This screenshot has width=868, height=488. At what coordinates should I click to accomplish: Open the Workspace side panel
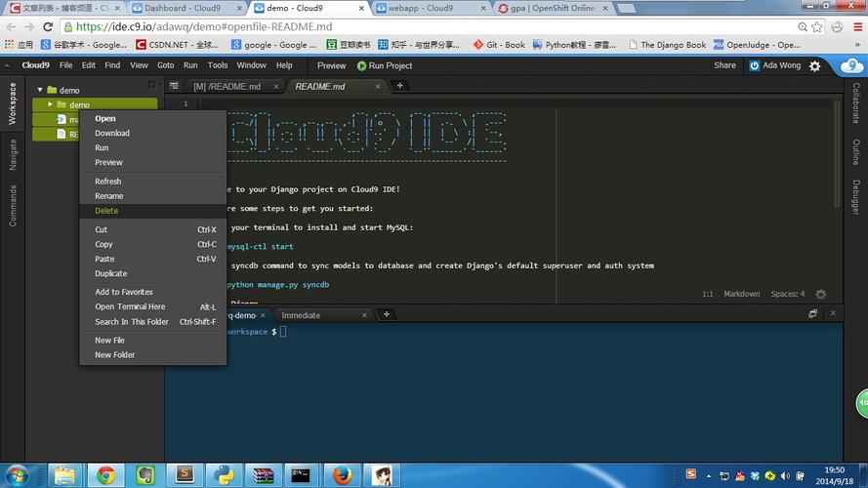(x=12, y=104)
